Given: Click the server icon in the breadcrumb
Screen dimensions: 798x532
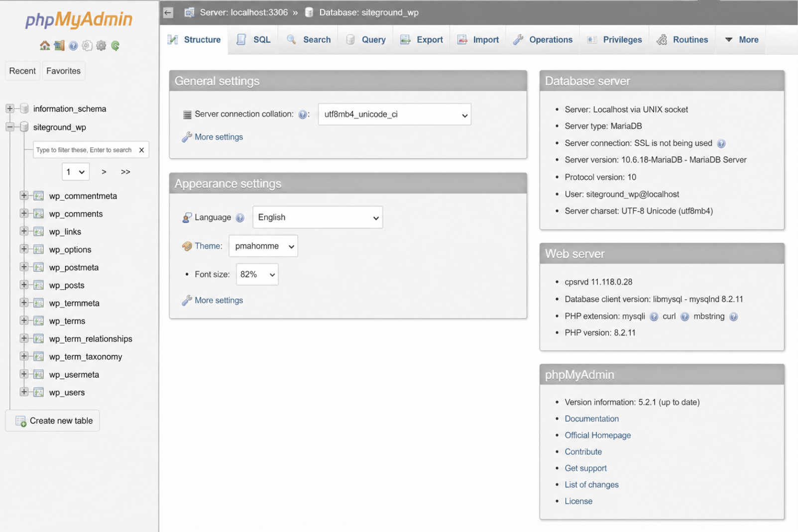Looking at the screenshot, I should pos(189,12).
